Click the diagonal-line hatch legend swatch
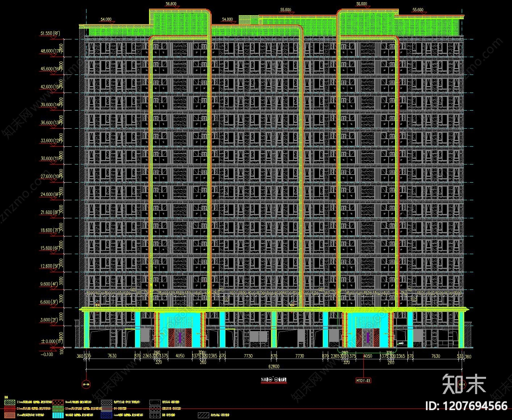The height and width of the screenshot is (420, 512). coord(204,415)
